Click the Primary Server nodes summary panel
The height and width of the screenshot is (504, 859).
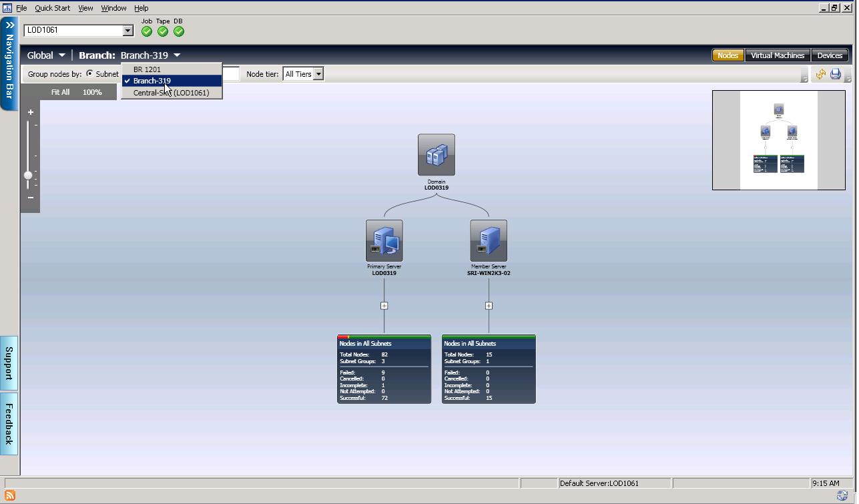point(384,370)
